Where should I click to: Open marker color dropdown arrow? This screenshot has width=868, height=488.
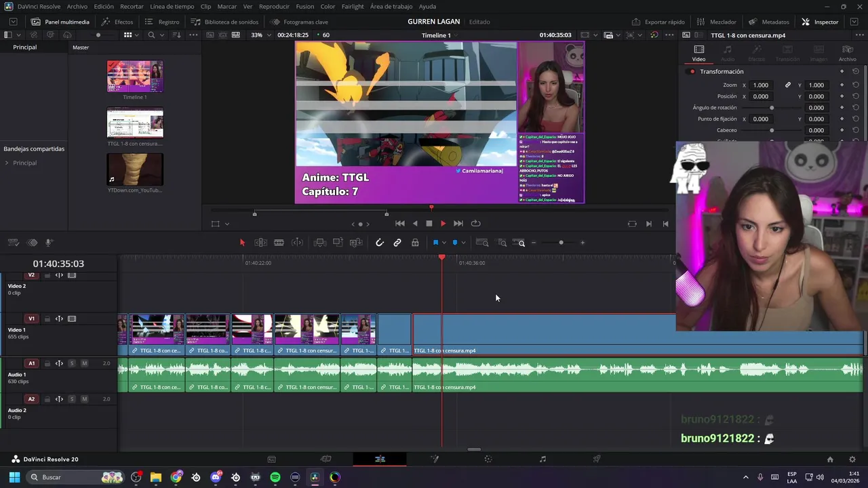463,243
